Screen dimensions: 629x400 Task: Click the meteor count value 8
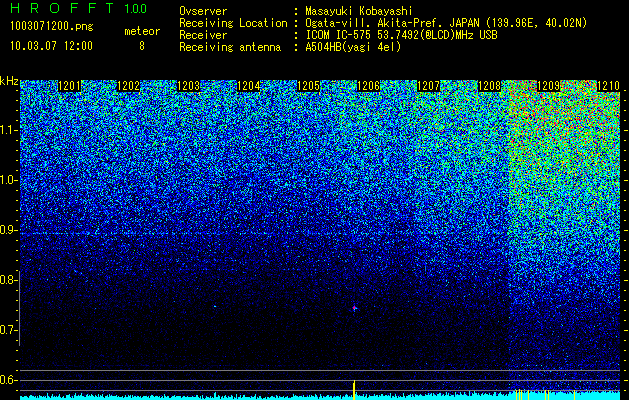(142, 46)
